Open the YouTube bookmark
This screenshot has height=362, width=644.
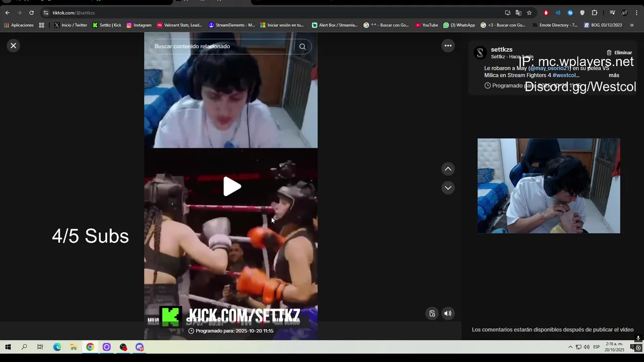click(427, 25)
